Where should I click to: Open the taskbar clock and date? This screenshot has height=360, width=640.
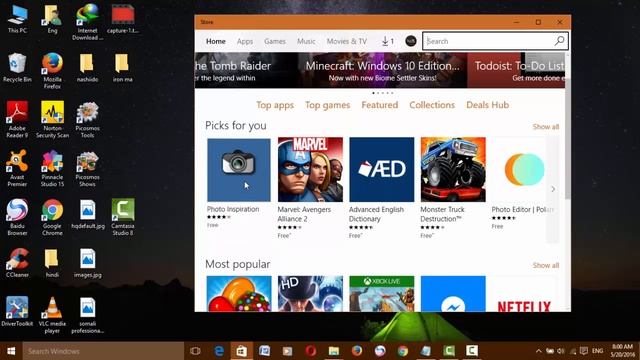(x=622, y=351)
